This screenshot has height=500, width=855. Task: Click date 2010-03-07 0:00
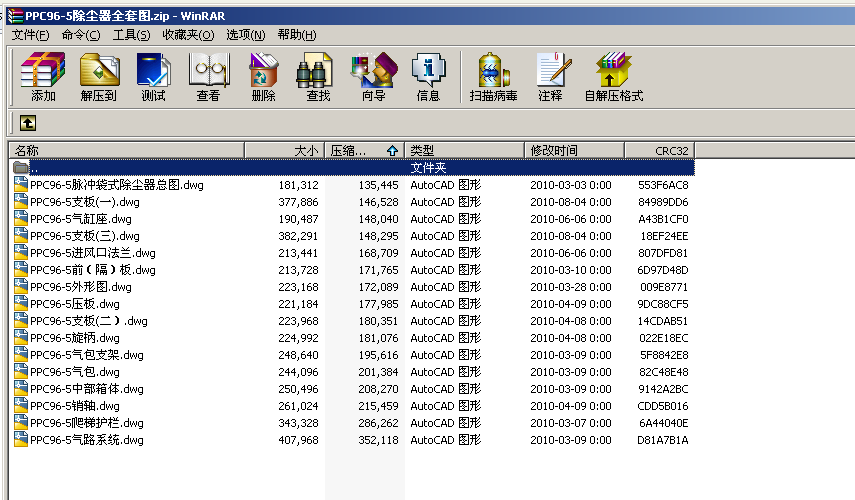click(570, 423)
